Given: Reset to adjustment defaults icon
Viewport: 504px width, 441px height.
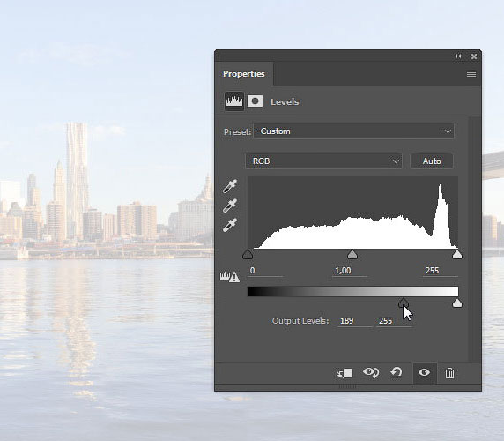Looking at the screenshot, I should [x=397, y=373].
